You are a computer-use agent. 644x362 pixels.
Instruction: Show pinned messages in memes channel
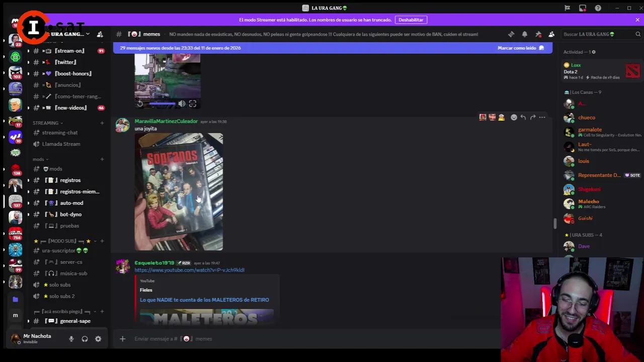pos(538,34)
